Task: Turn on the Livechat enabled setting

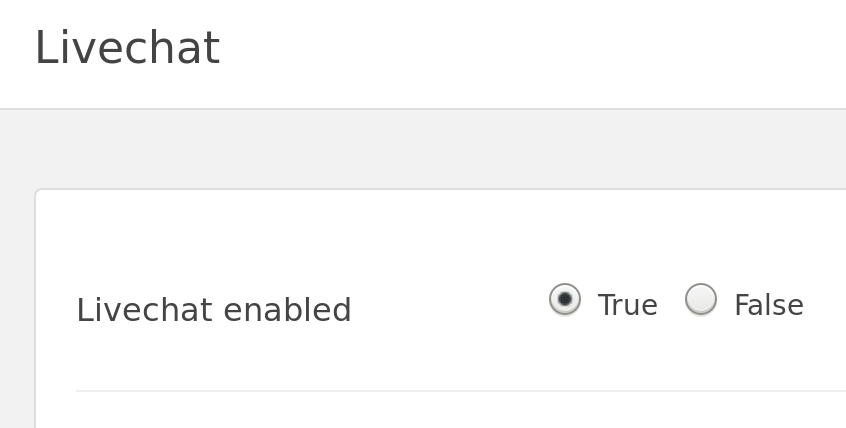Action: point(565,299)
